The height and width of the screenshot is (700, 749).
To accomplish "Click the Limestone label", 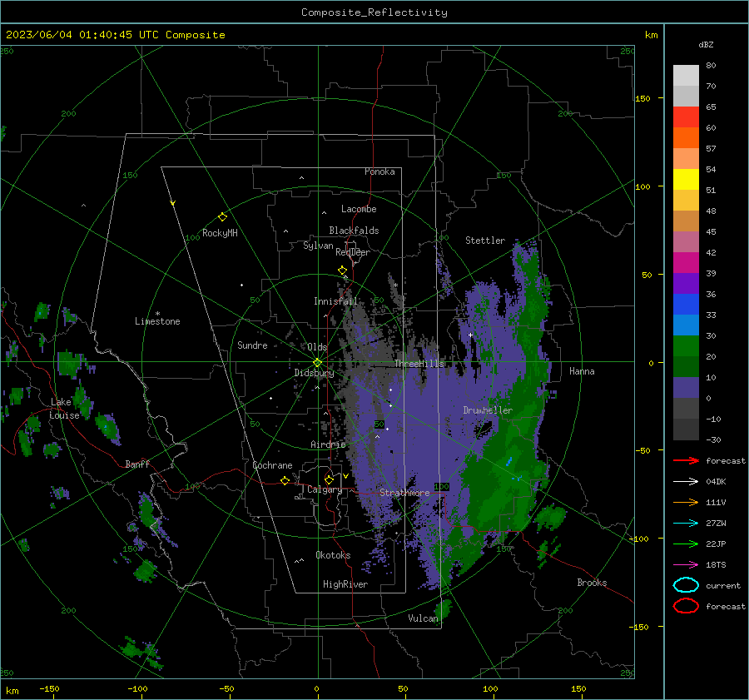I will pos(157,321).
